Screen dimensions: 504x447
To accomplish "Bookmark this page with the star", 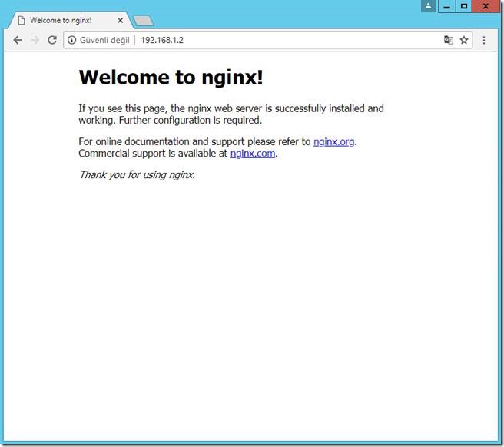I will click(464, 40).
